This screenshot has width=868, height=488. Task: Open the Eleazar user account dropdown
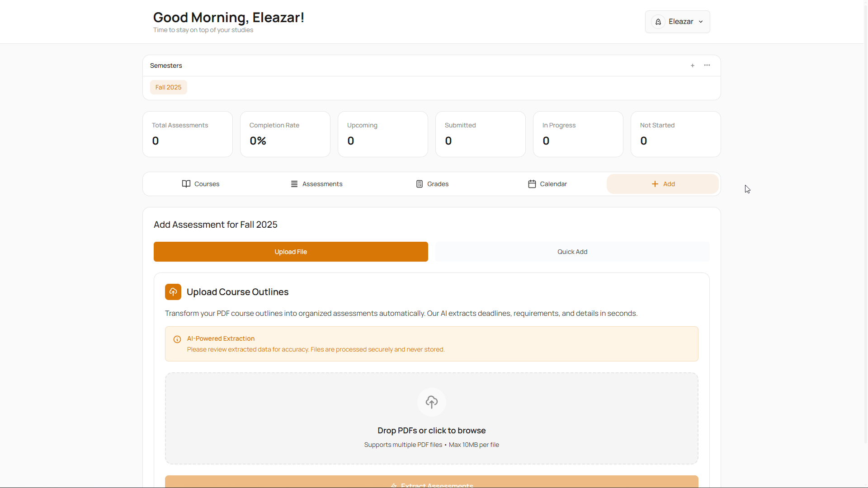point(677,22)
